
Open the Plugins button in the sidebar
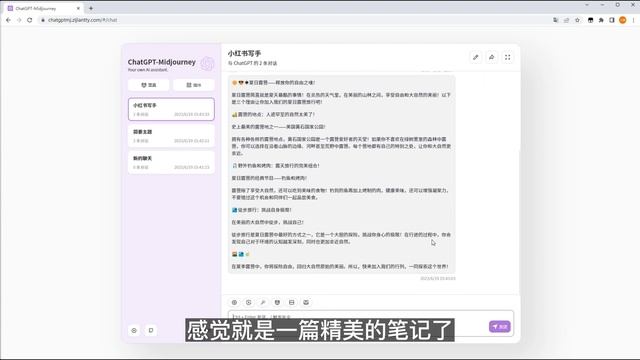tap(194, 85)
